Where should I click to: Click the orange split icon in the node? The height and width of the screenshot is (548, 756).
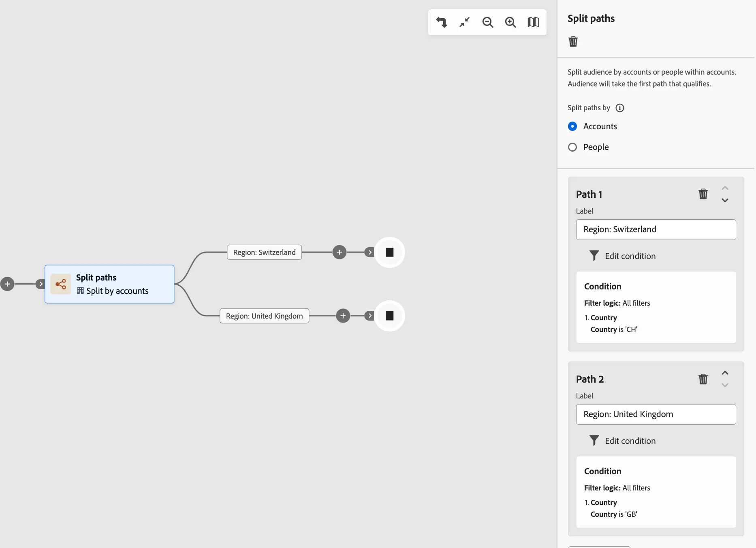(61, 284)
